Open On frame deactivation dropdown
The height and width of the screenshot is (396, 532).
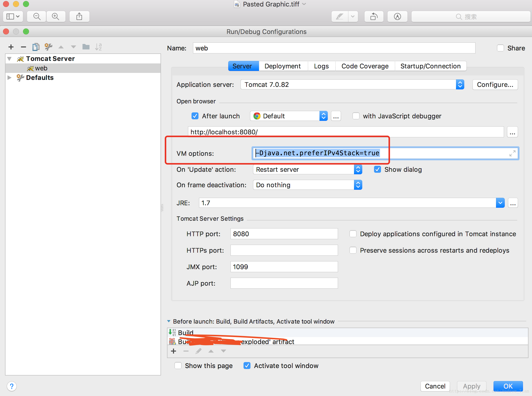coord(307,185)
